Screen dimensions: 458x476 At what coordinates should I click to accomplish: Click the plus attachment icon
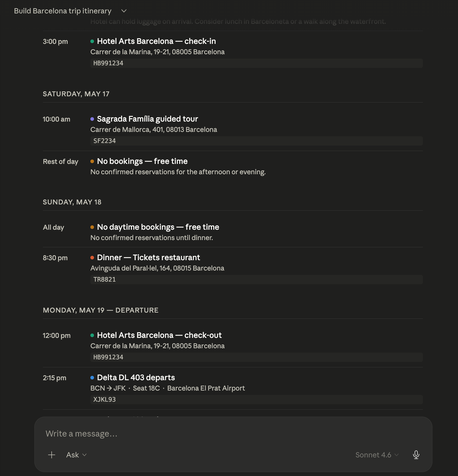(x=52, y=455)
